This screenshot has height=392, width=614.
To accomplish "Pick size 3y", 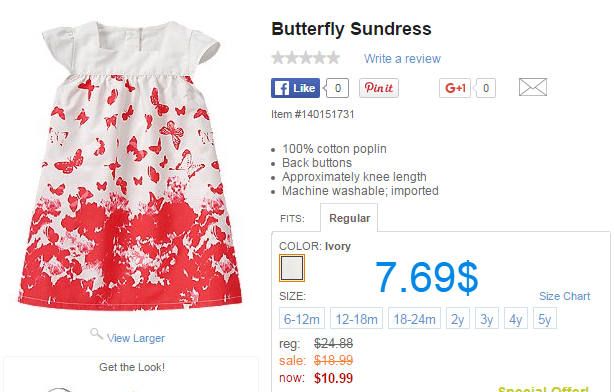I will (487, 318).
